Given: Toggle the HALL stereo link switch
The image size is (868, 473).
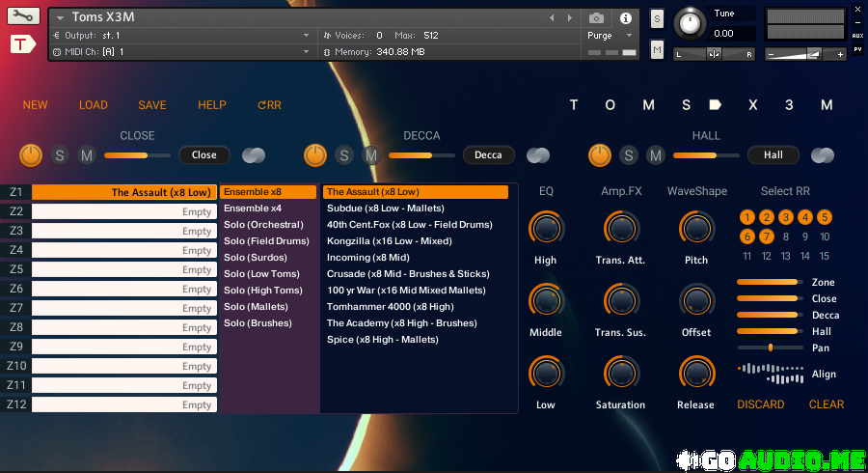Looking at the screenshot, I should [823, 155].
